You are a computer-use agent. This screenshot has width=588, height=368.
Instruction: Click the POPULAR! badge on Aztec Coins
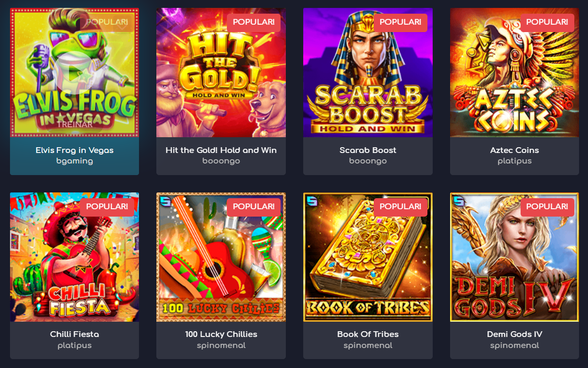click(x=547, y=23)
